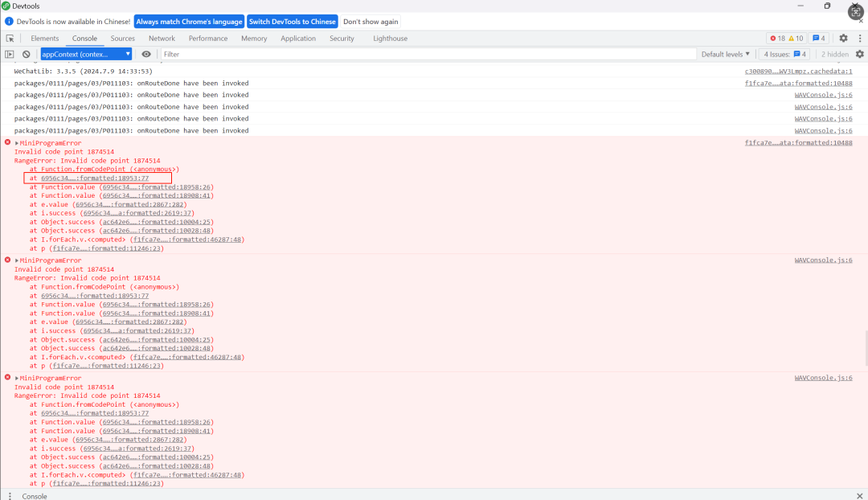This screenshot has height=500, width=868.
Task: Expand the first MiniProgramError entry
Action: click(x=17, y=143)
